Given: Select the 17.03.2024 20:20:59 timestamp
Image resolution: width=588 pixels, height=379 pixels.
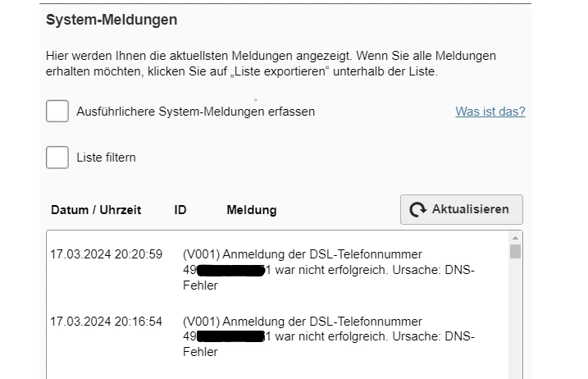Looking at the screenshot, I should tap(107, 253).
